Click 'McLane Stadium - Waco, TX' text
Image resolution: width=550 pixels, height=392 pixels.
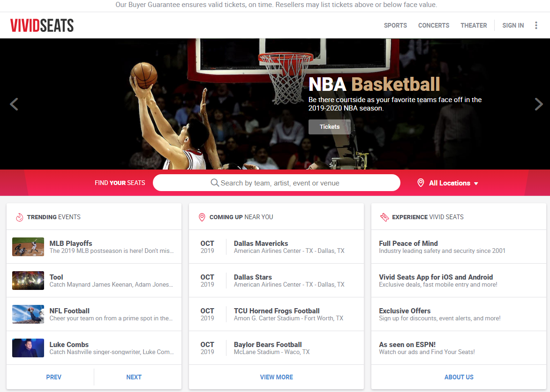click(x=272, y=352)
